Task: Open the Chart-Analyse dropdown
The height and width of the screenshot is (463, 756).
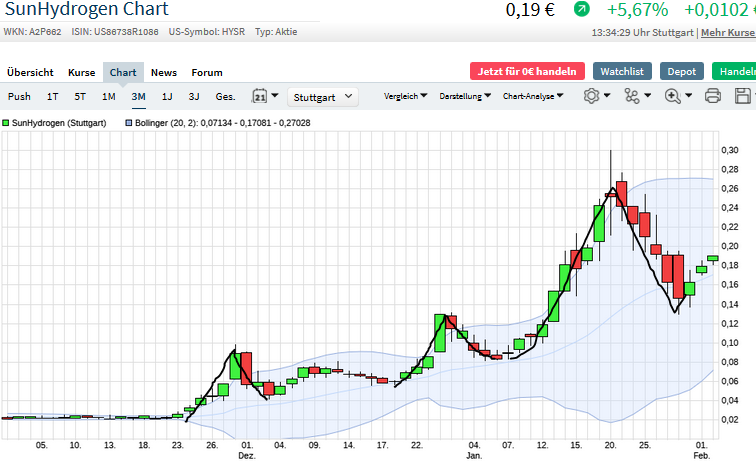Action: click(x=532, y=97)
